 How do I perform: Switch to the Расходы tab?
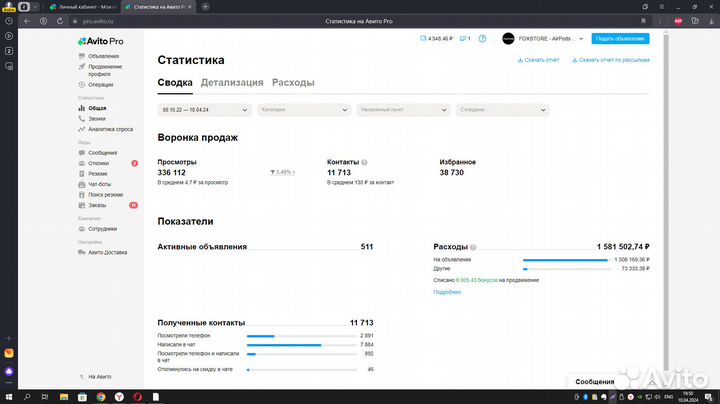(x=293, y=83)
